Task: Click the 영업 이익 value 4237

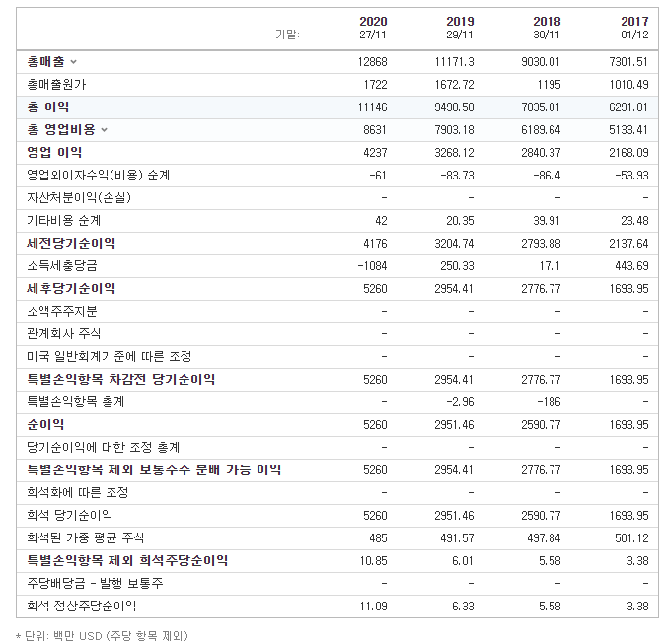Action: pos(375,153)
